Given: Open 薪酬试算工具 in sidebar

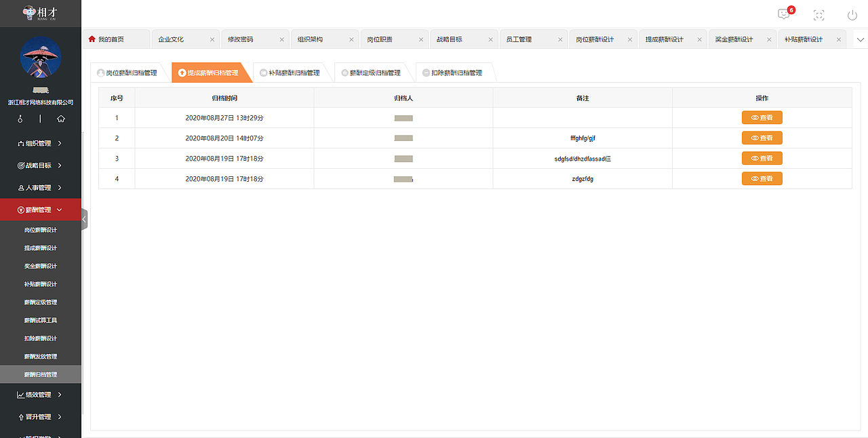Looking at the screenshot, I should 41,320.
